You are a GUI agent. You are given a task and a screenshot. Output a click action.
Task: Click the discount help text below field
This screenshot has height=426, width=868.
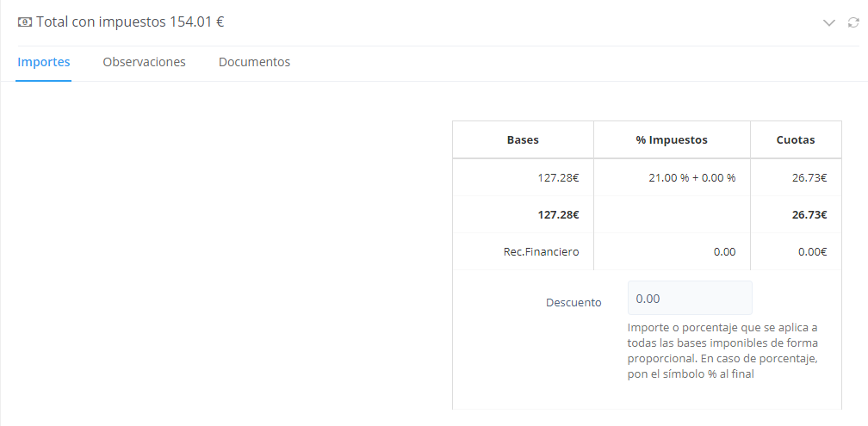722,351
